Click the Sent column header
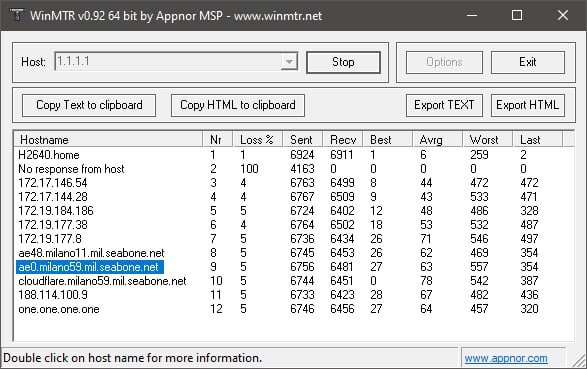Viewport: 587px width, 369px height. 302,140
